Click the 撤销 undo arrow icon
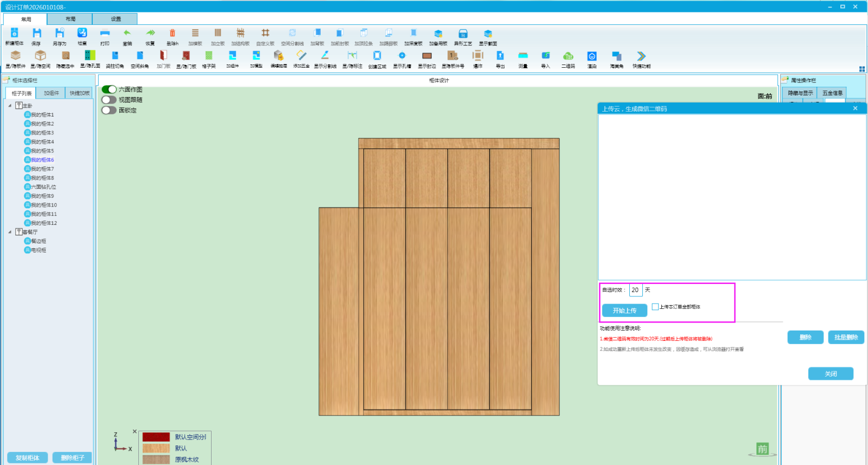Screen dimensions: 868x465 pyautogui.click(x=127, y=34)
